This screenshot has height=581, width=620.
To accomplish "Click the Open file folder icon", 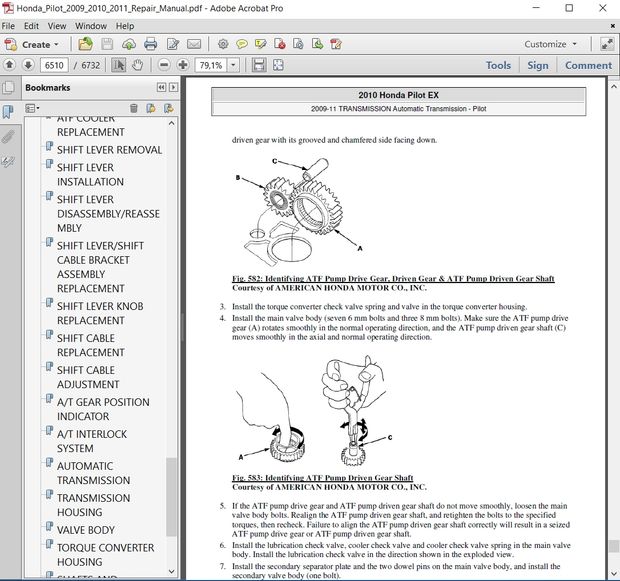I will [x=85, y=44].
